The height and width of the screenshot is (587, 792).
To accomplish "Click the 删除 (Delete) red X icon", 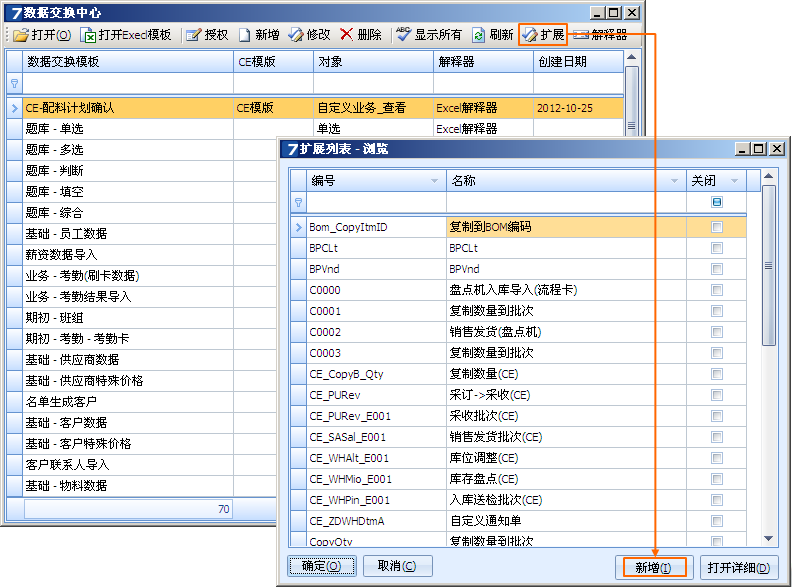I will [x=347, y=35].
